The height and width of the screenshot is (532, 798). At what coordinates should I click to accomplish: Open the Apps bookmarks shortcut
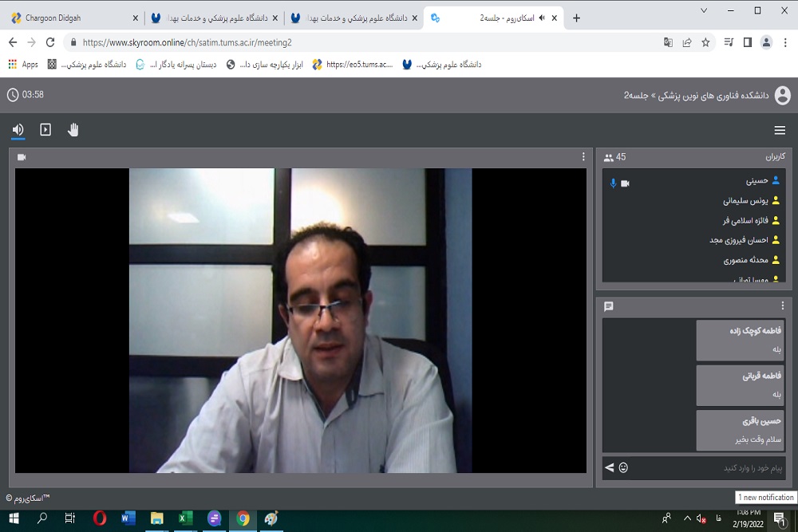[23, 65]
